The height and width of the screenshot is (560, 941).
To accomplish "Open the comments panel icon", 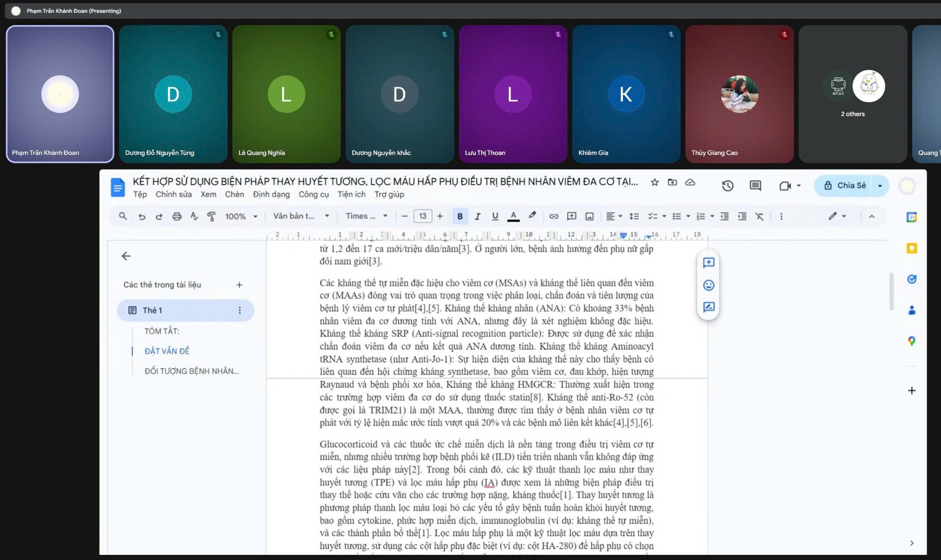I will (755, 186).
